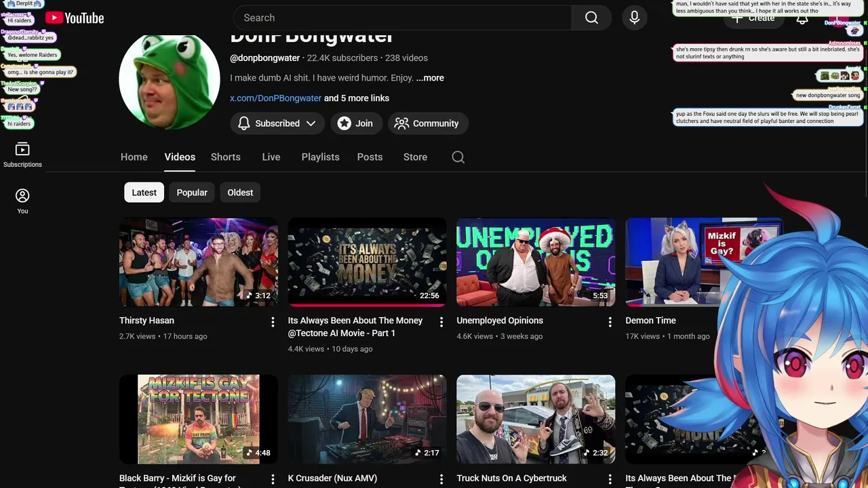Open the Truck Nuts On A Cybertruck title
The height and width of the screenshot is (488, 868).
[x=511, y=478]
